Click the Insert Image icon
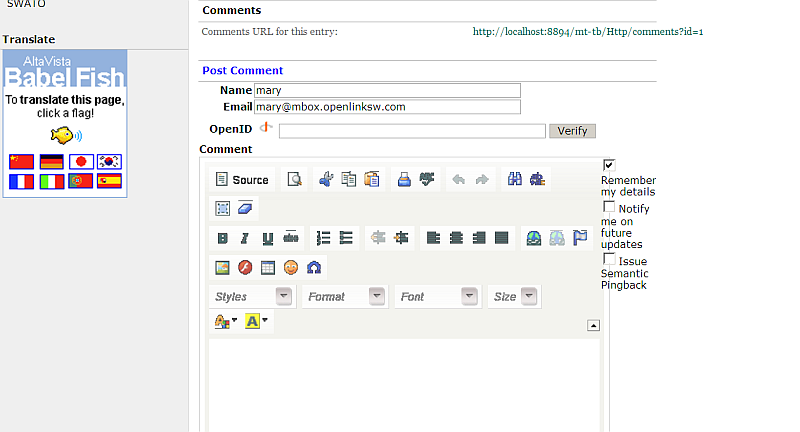Image resolution: width=800 pixels, height=432 pixels. coord(222,267)
